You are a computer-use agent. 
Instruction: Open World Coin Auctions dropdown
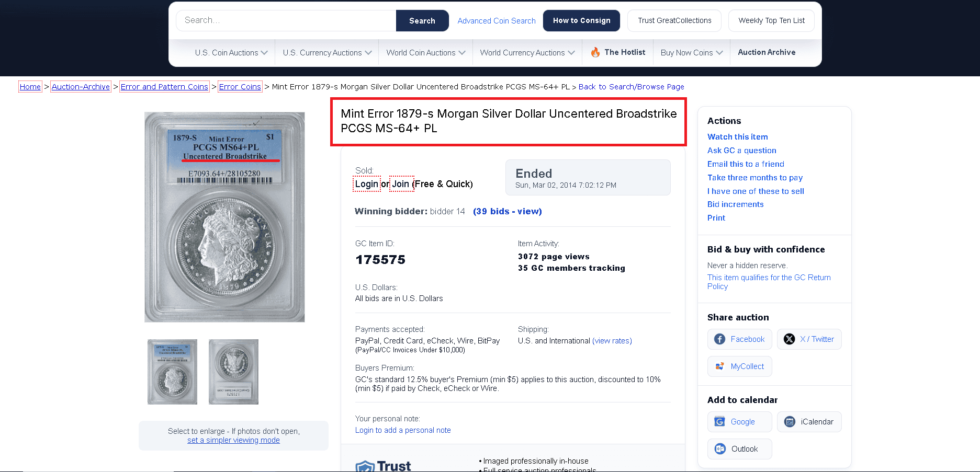425,53
